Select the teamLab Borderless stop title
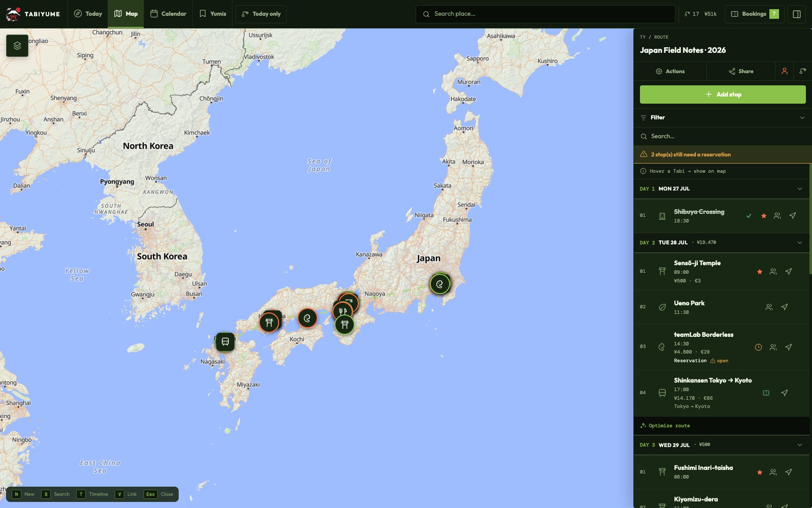 [x=703, y=335]
